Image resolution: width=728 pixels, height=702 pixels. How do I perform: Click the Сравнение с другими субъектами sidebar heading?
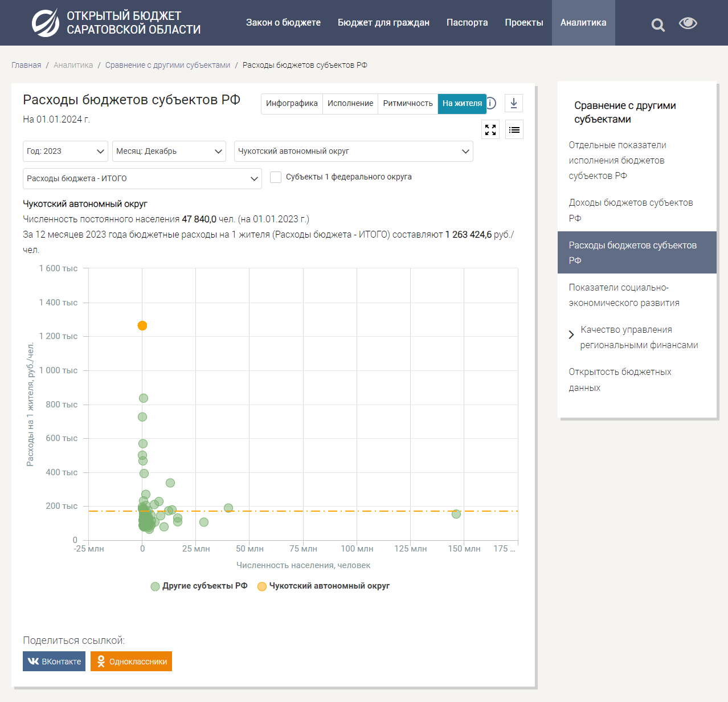click(x=625, y=113)
